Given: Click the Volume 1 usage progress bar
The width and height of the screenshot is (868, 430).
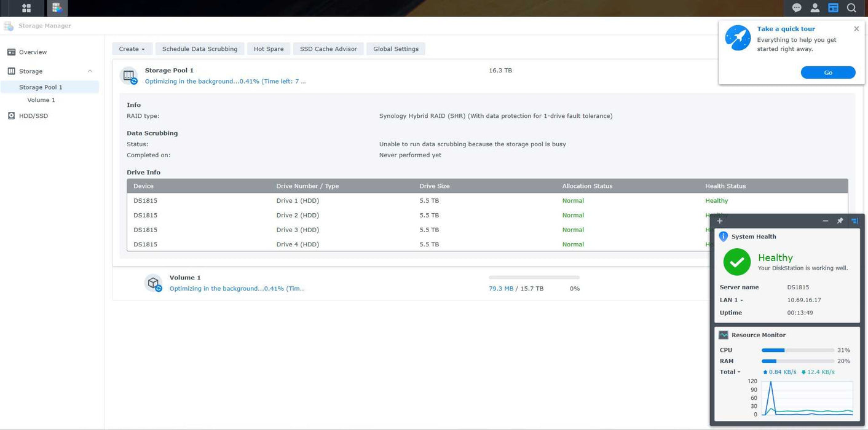Looking at the screenshot, I should coord(534,277).
